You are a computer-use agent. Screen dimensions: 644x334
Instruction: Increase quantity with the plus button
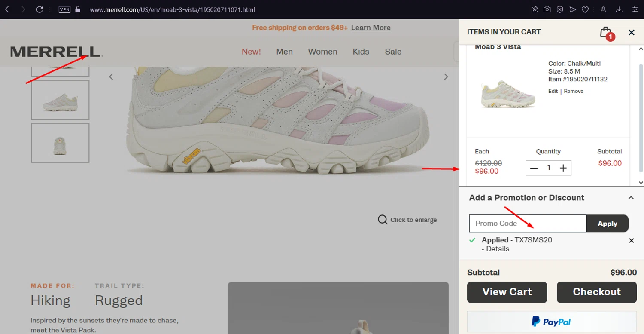pyautogui.click(x=563, y=168)
